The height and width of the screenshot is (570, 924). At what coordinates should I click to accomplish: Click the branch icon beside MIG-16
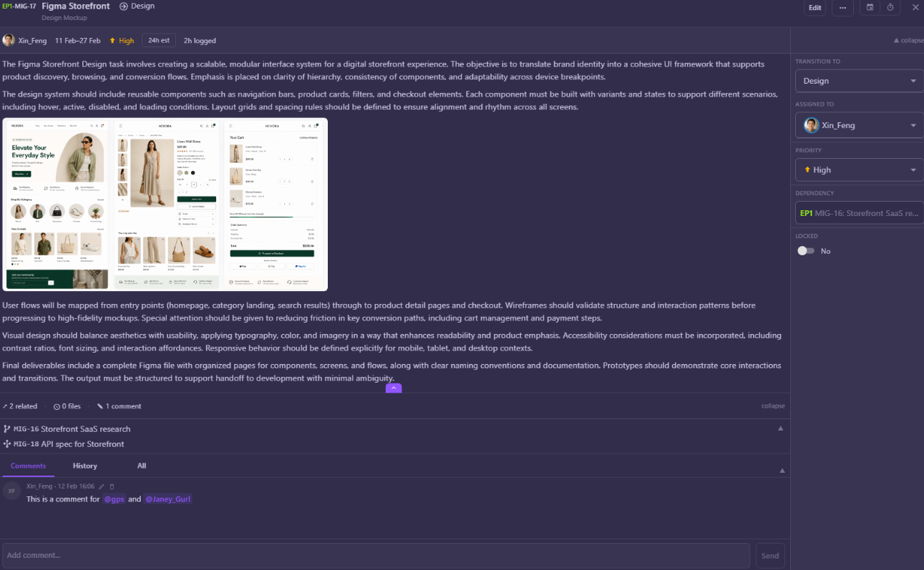7,428
